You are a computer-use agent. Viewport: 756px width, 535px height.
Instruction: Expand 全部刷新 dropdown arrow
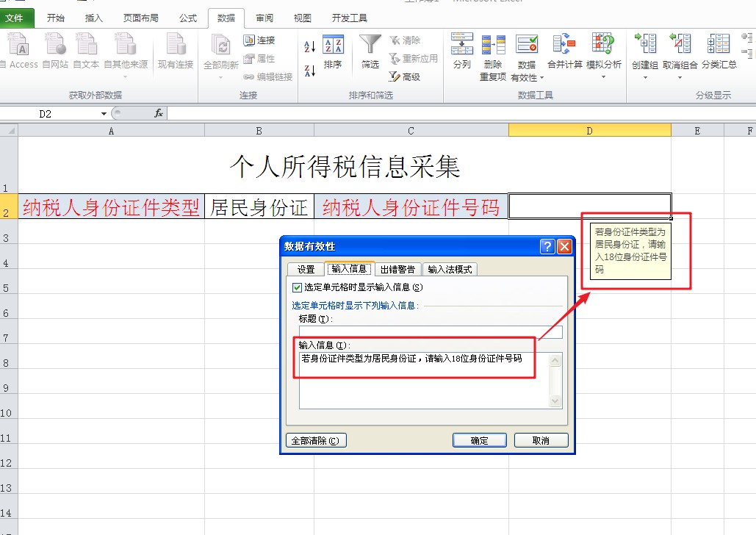point(221,77)
